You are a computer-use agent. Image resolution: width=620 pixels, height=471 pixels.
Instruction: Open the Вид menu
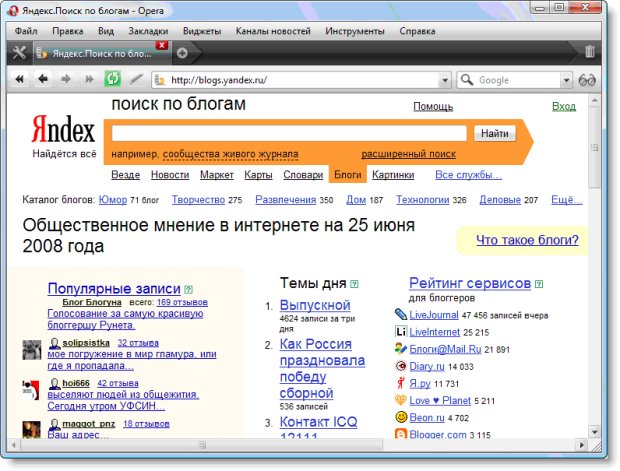[106, 31]
